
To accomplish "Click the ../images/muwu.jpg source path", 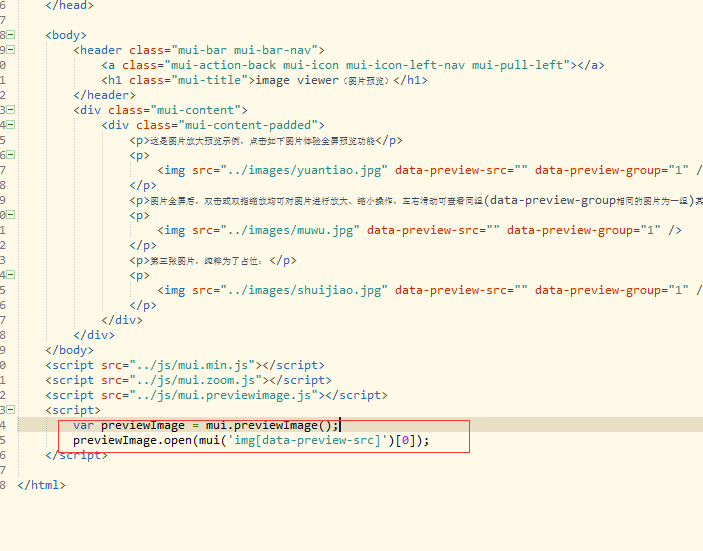I will click(x=290, y=230).
